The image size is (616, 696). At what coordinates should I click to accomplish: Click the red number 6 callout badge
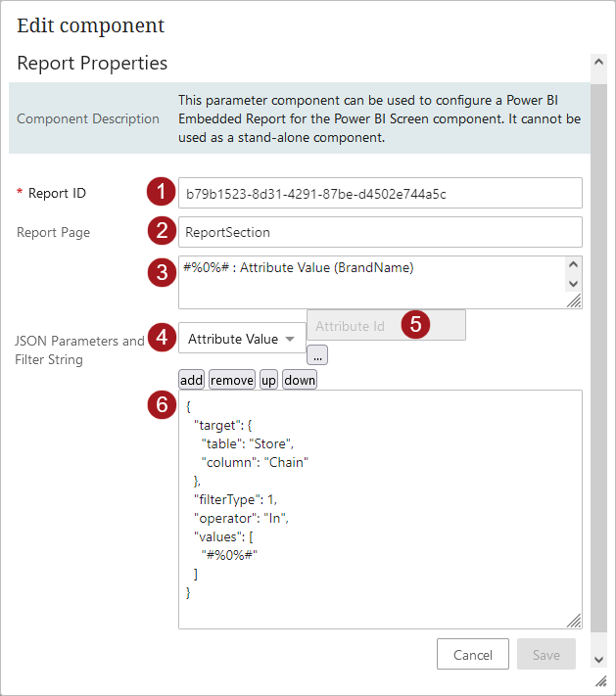pyautogui.click(x=161, y=404)
